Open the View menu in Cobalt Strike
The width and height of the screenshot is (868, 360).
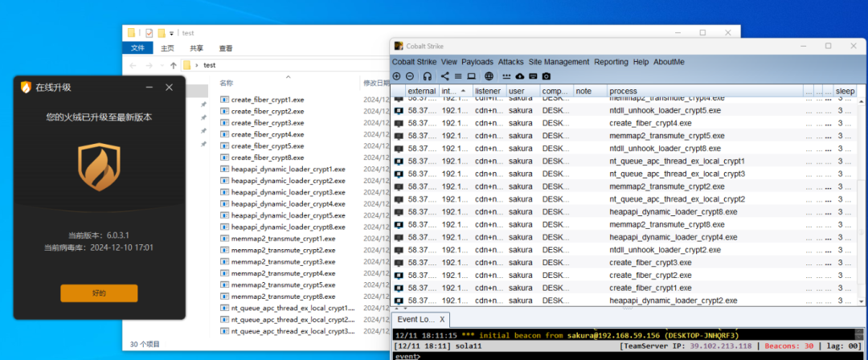pos(449,62)
